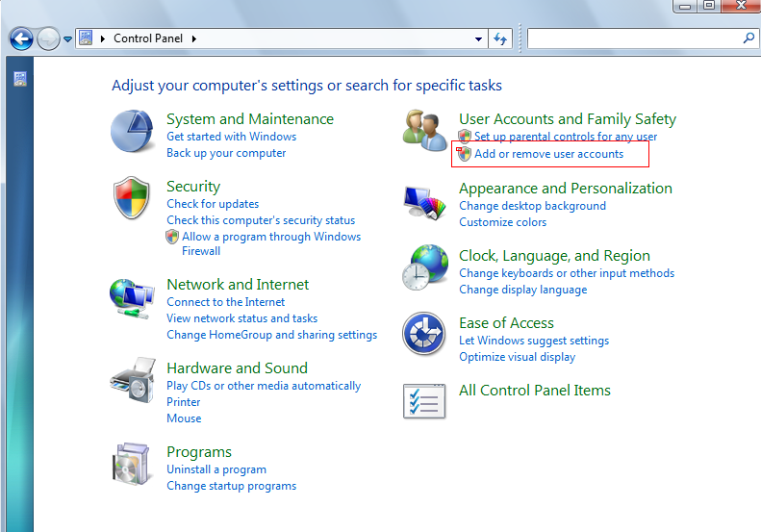
Task: Open the Mouse link
Action: point(184,418)
